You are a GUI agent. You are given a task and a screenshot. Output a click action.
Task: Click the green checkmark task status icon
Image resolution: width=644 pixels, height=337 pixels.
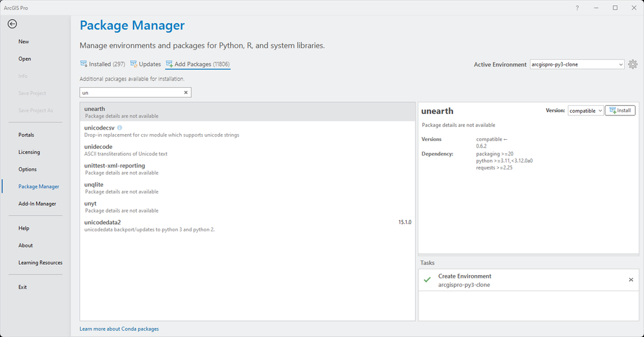click(427, 280)
